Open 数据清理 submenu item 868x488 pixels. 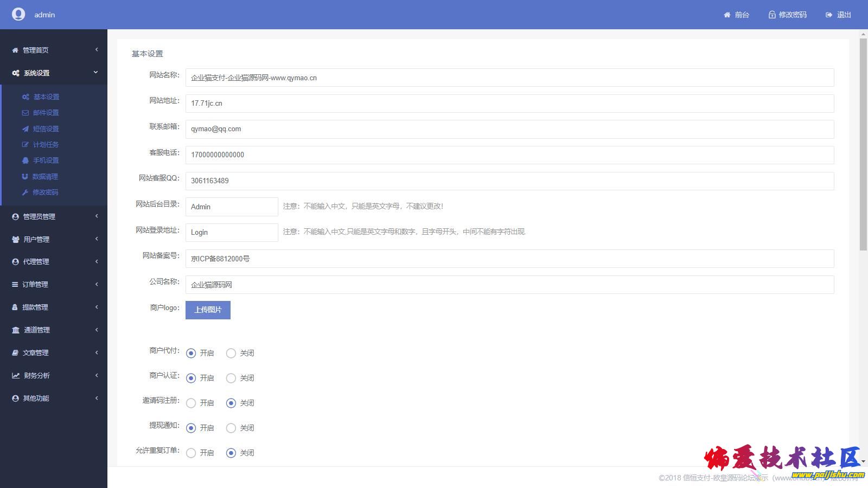click(x=45, y=177)
